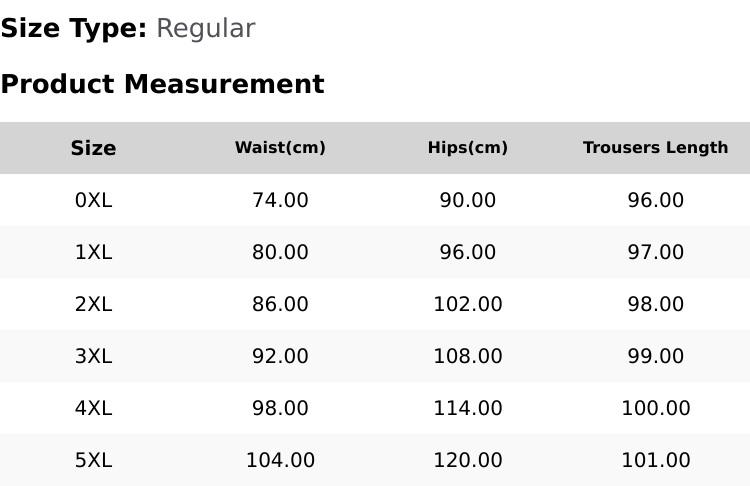Click the Product Measurement heading

163,84
